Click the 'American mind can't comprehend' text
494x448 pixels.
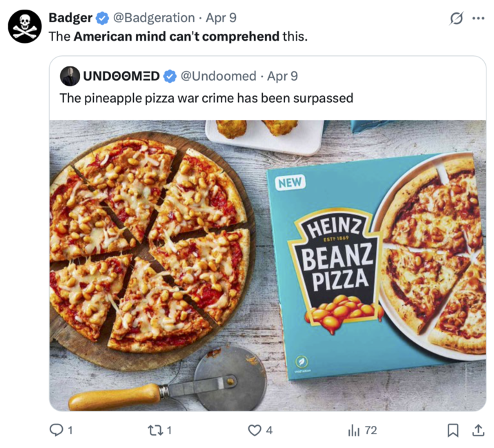coord(177,36)
